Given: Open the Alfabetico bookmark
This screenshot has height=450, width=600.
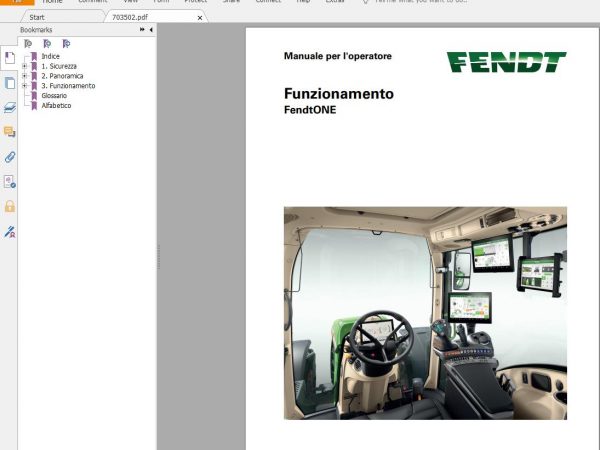Looking at the screenshot, I should (56, 106).
